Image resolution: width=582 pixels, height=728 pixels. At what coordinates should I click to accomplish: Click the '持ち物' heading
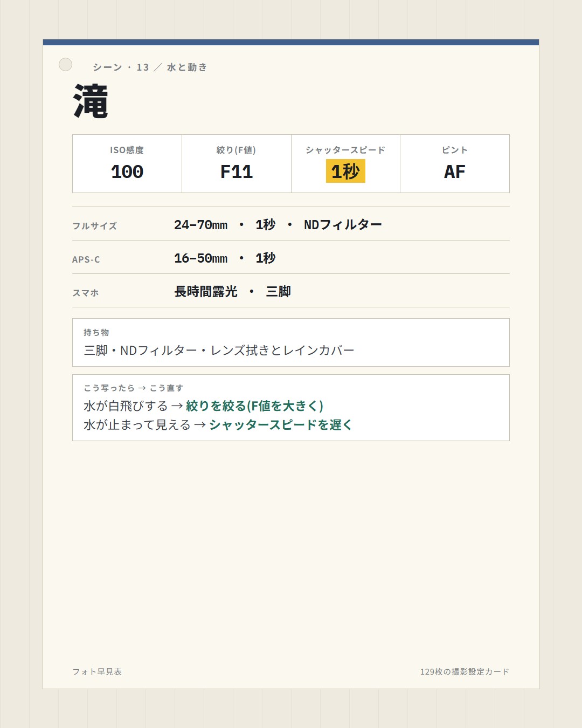[x=96, y=332]
